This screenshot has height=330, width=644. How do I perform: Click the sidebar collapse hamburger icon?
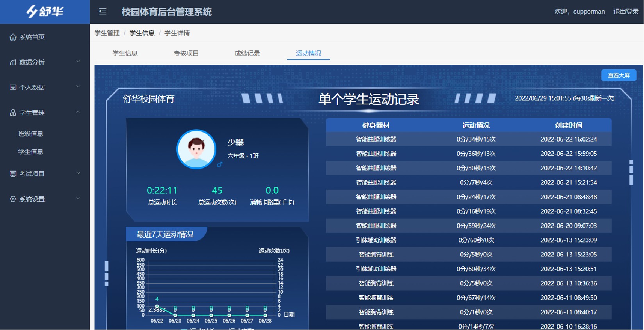(x=103, y=12)
